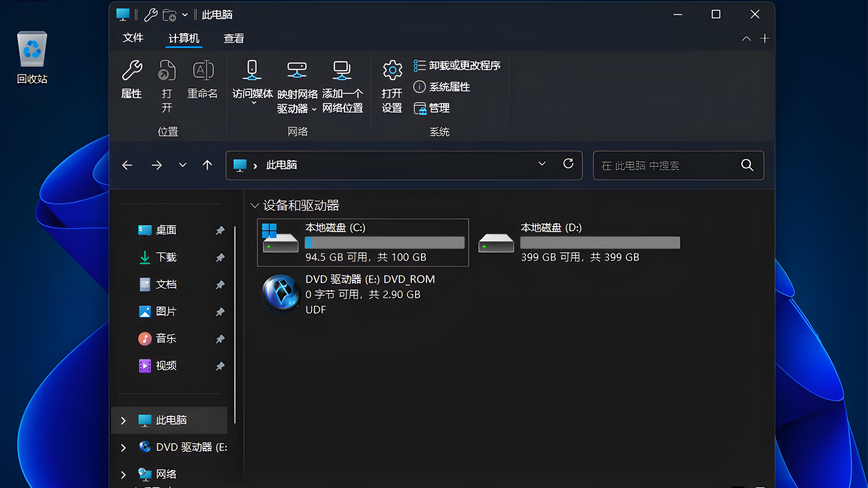Open the File (文件) ribbon tab
868x488 pixels.
(133, 38)
